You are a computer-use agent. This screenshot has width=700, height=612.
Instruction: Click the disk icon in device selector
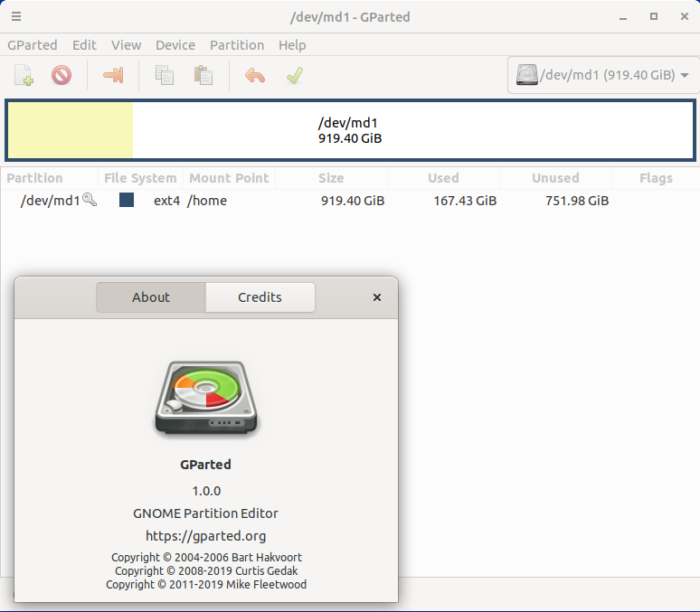click(526, 74)
